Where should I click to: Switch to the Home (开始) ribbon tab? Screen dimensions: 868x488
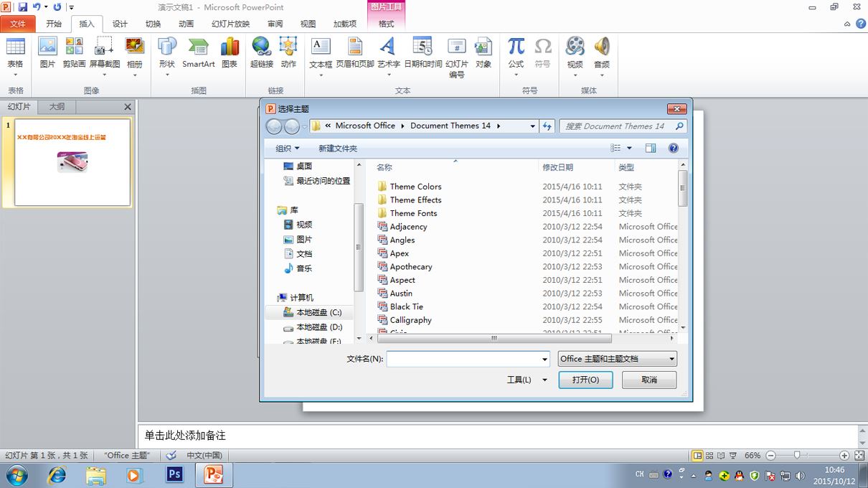(54, 24)
